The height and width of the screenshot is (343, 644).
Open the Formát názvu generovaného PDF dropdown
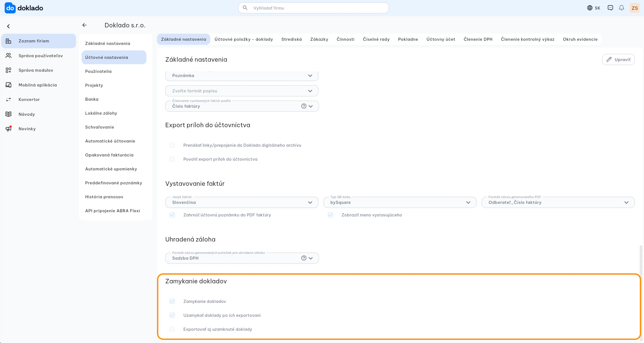tap(558, 202)
